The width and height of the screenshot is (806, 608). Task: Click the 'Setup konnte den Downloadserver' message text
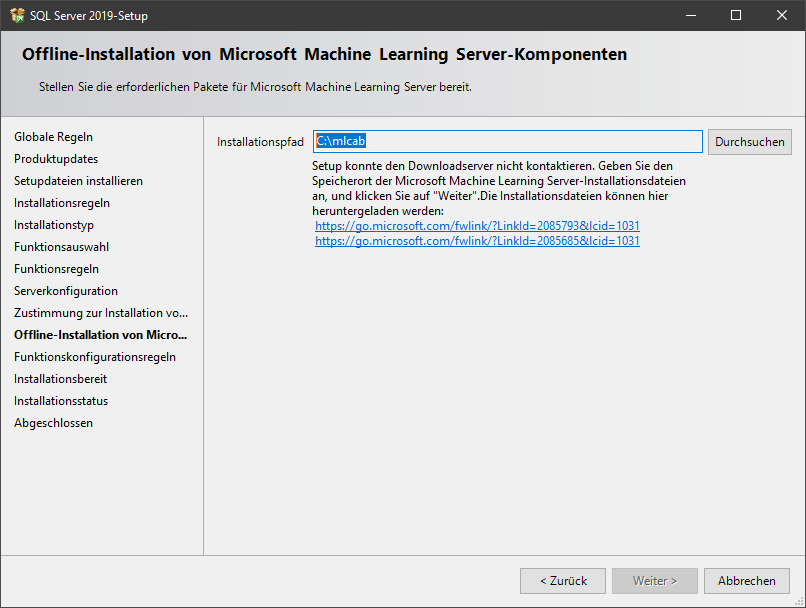click(499, 188)
